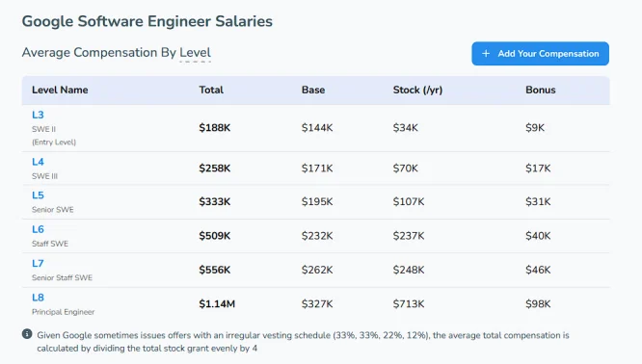Open the L7 level link
Image resolution: width=642 pixels, height=364 pixels.
tap(38, 264)
